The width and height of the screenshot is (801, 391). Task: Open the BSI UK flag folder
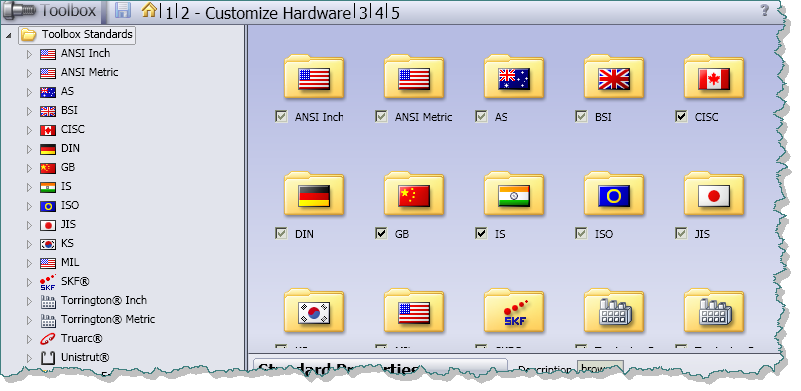[614, 77]
